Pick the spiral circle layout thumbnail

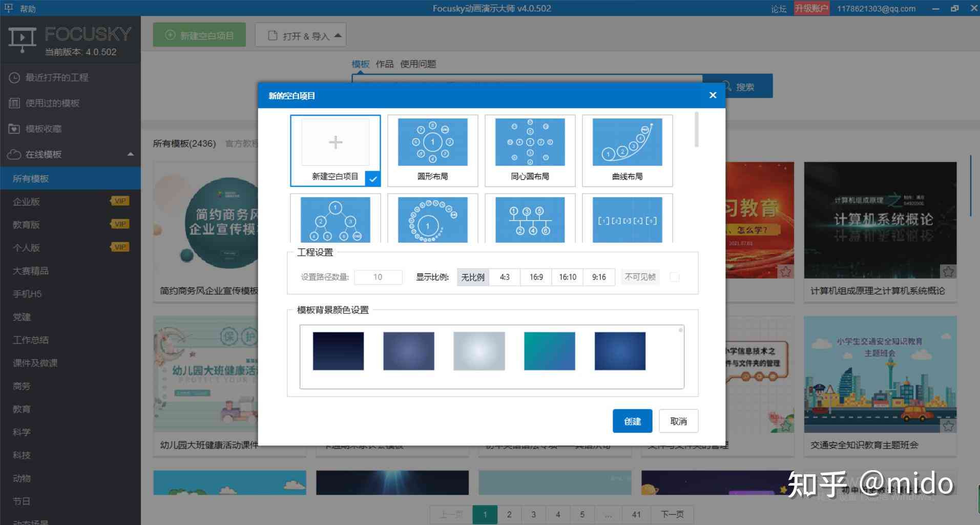pyautogui.click(x=432, y=219)
